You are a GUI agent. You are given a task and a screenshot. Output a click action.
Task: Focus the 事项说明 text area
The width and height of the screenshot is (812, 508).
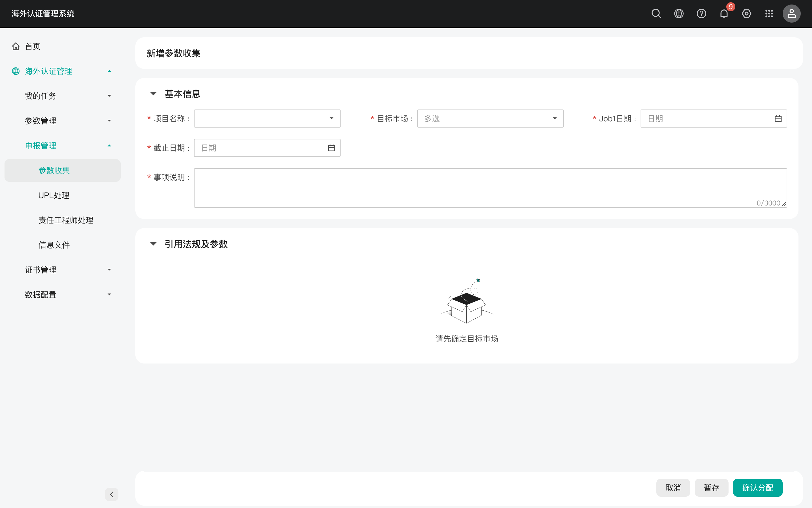[490, 188]
